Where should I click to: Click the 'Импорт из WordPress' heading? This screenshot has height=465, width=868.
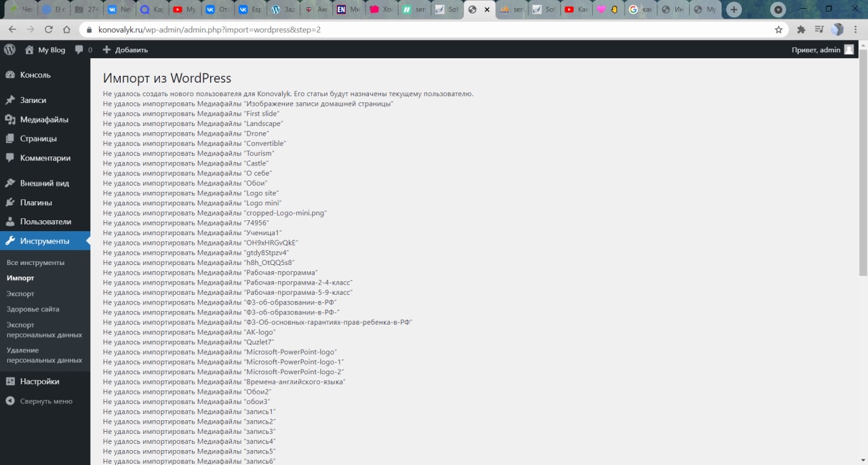tap(167, 78)
